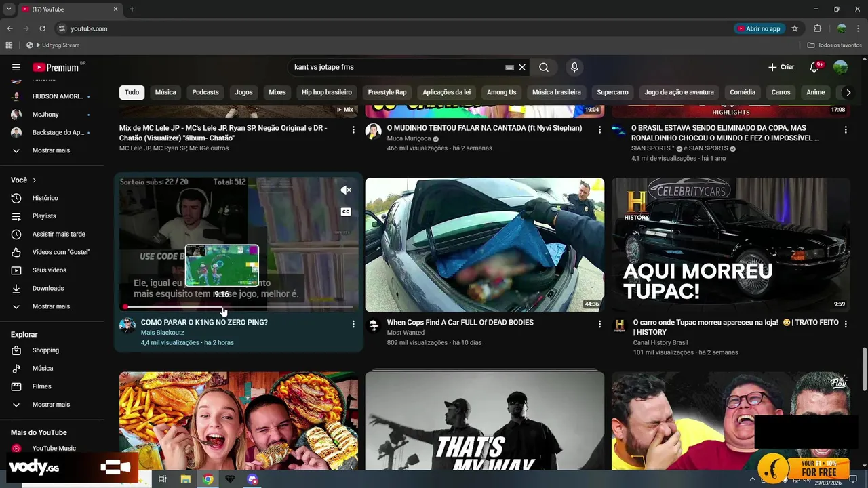868x488 pixels.
Task: Open options for When Cops Find A Car video
Action: point(599,324)
